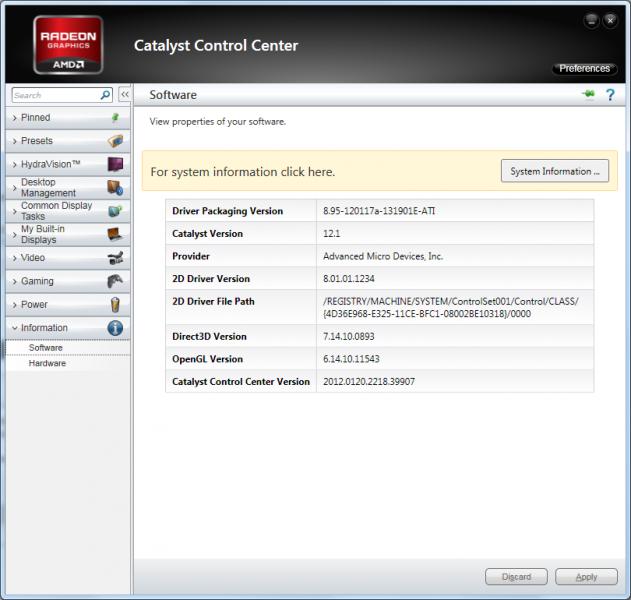Click the magnifier icon in the search box
The height and width of the screenshot is (600, 631).
pos(105,95)
